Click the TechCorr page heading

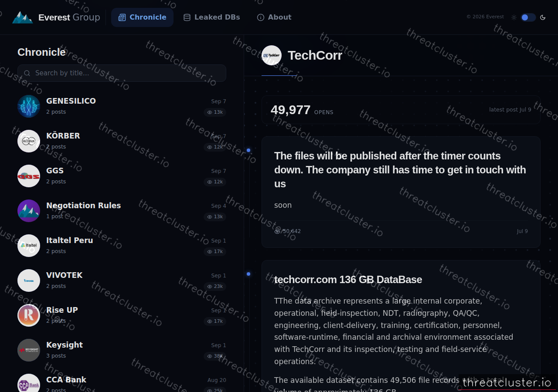(x=315, y=55)
